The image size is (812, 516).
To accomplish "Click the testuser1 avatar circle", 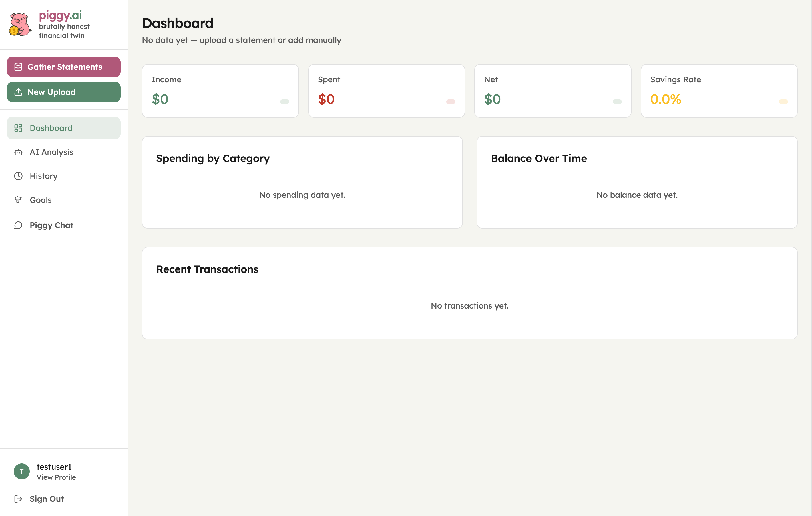I will click(x=21, y=471).
